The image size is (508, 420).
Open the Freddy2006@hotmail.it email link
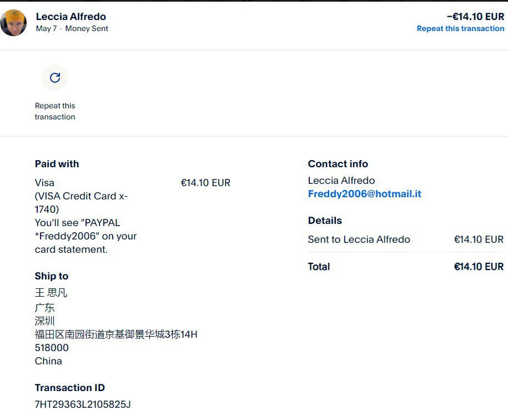tap(364, 194)
